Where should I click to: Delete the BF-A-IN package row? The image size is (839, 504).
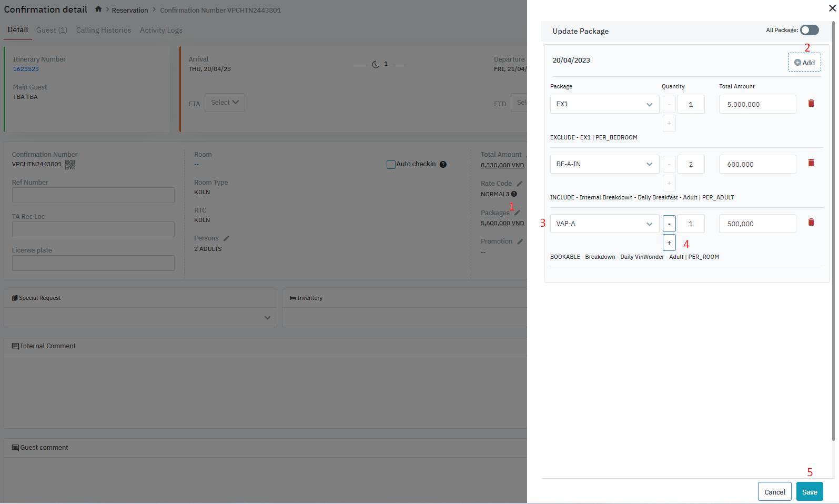(811, 163)
